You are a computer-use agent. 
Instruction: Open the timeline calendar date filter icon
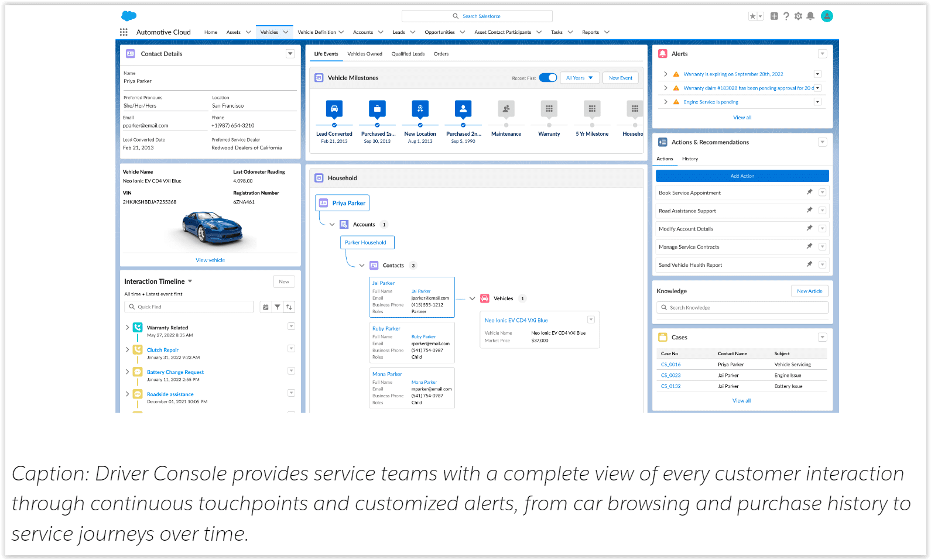[x=266, y=307]
